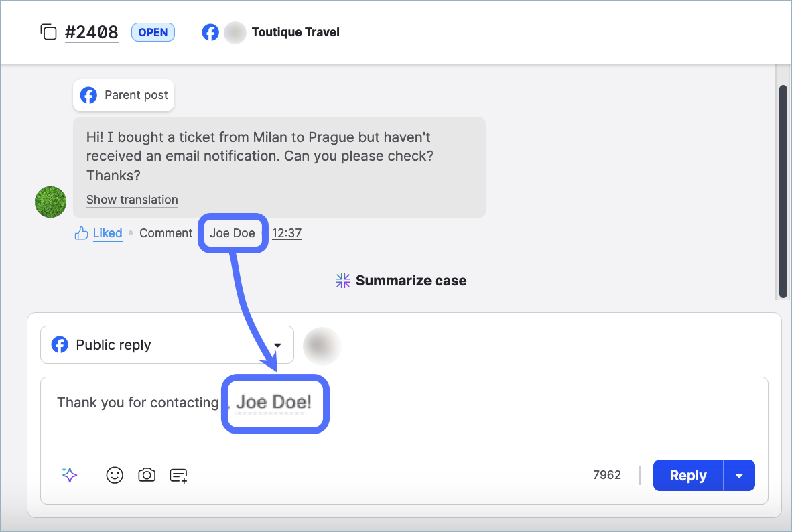Expand the Reply button's dropdown arrow
This screenshot has height=532, width=792.
click(739, 475)
